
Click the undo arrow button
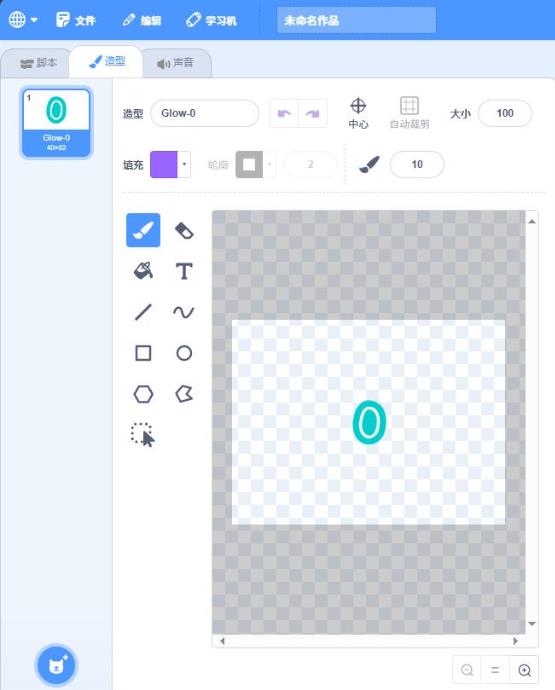(x=284, y=114)
